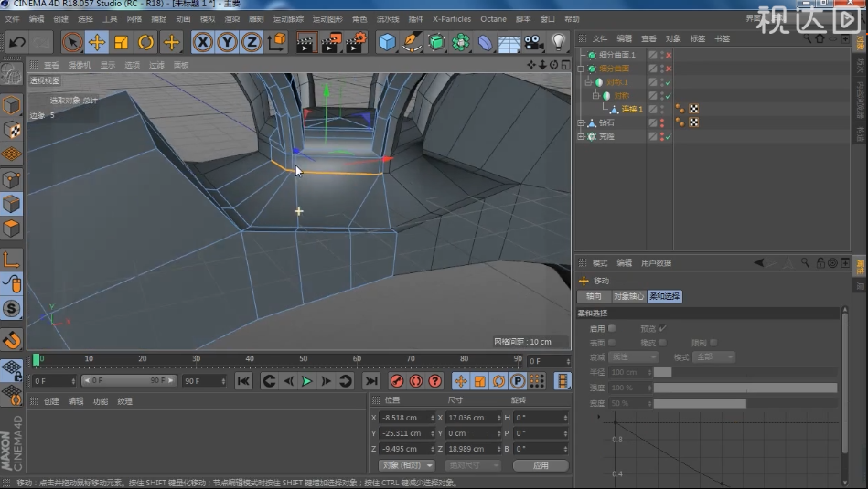Image resolution: width=868 pixels, height=489 pixels.
Task: Enable 细分曲面.1 via red cross toggle
Action: [x=669, y=56]
